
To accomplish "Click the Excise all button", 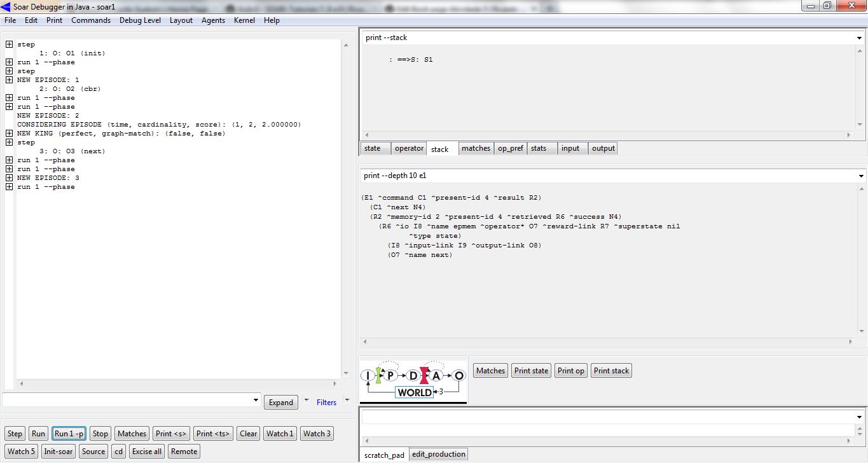I will pos(146,452).
